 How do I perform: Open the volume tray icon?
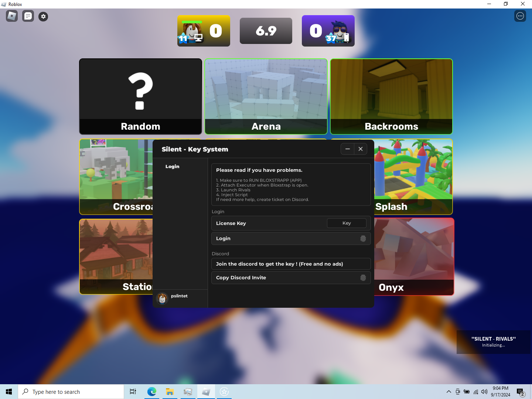(x=484, y=392)
